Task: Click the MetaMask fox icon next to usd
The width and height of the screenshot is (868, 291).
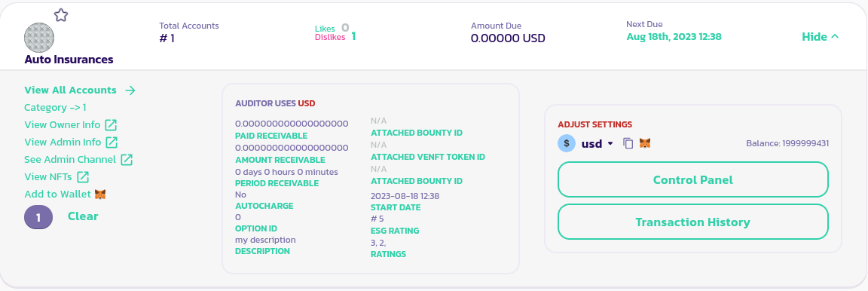Action: click(645, 143)
